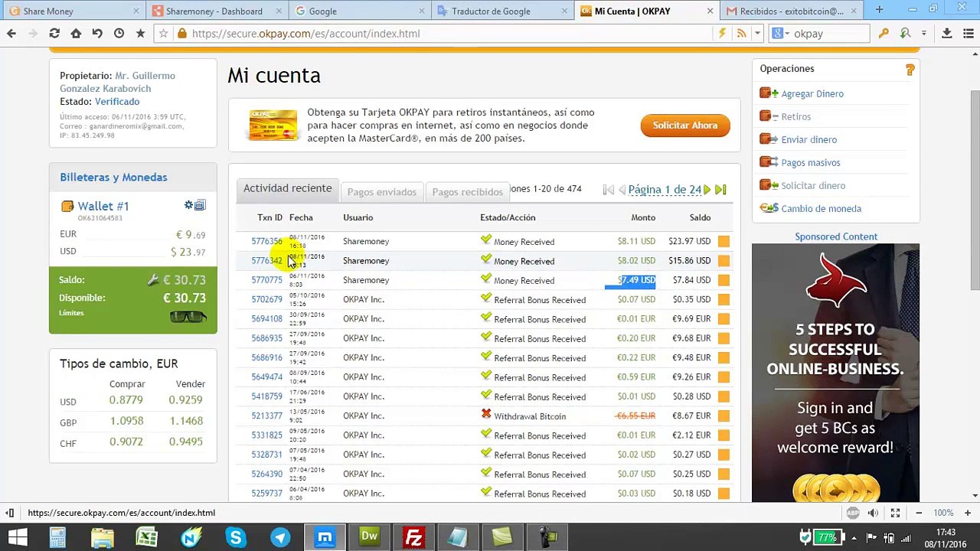Click the undo closed tab arrow icon

pyautogui.click(x=97, y=34)
